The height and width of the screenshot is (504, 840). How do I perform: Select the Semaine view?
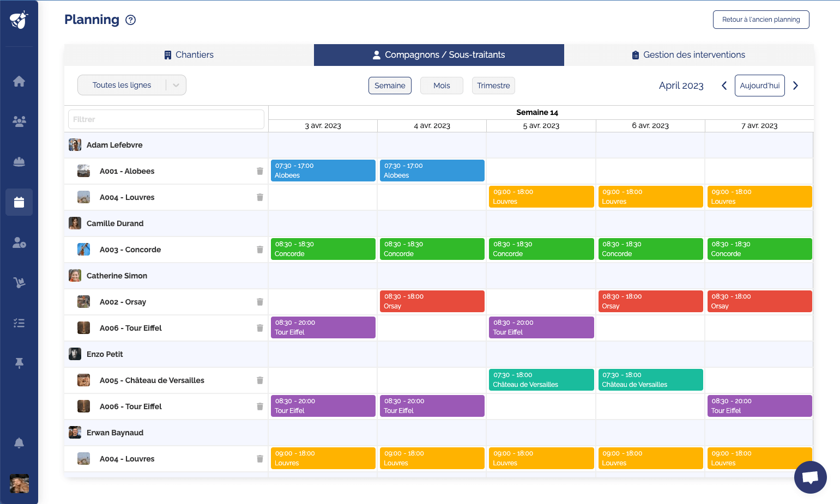(x=390, y=86)
